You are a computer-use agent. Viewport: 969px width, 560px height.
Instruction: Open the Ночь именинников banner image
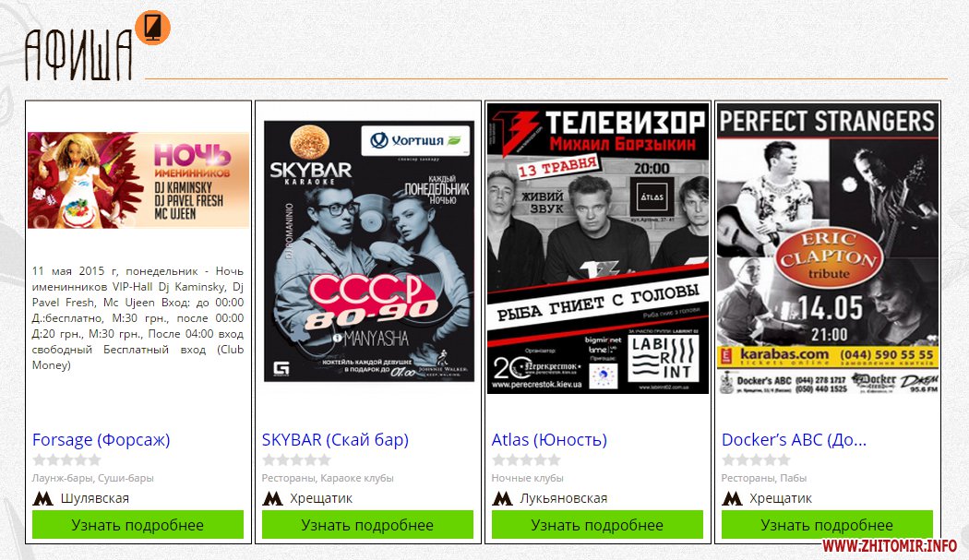(138, 180)
